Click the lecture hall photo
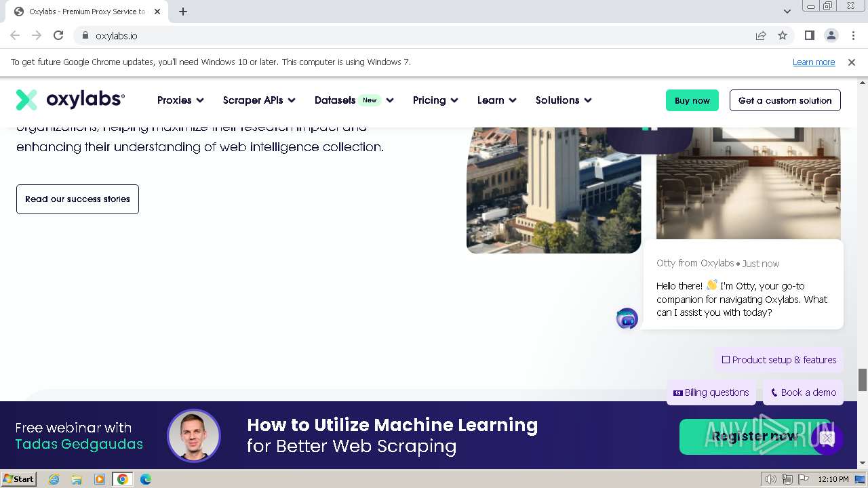 (x=749, y=183)
